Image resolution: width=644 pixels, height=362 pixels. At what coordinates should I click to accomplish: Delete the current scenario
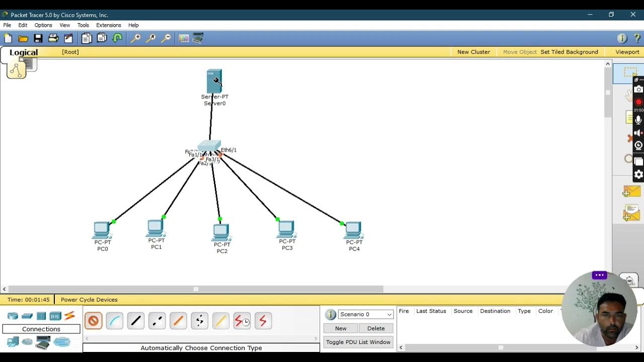coord(376,328)
